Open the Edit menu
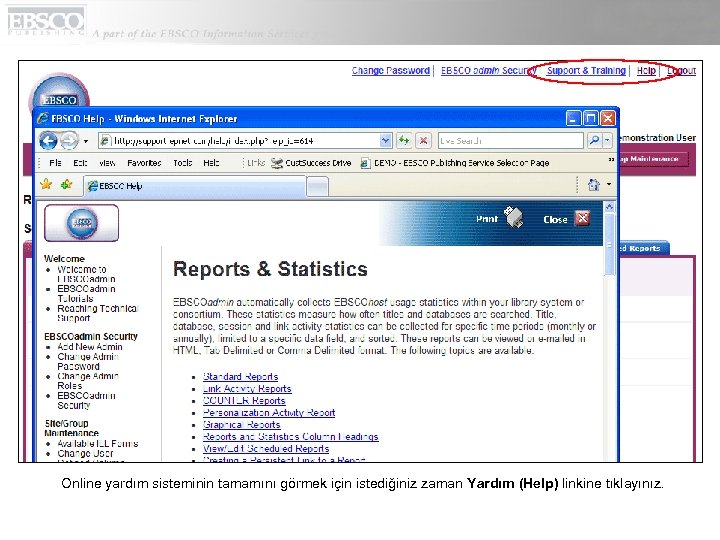 [x=80, y=163]
